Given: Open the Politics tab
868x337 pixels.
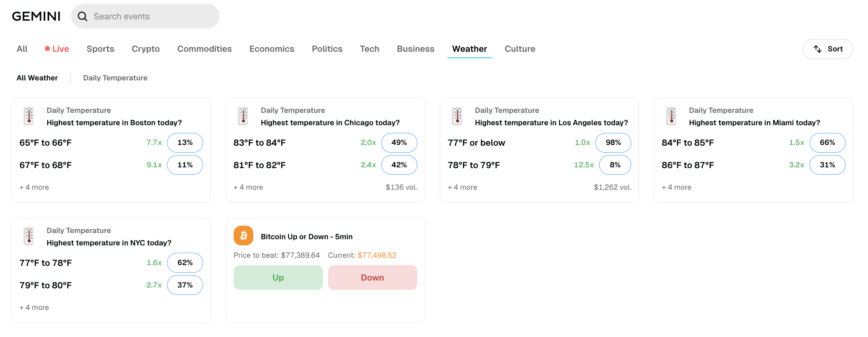Looking at the screenshot, I should 327,49.
